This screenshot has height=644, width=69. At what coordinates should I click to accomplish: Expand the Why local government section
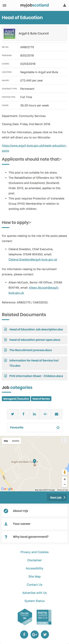pyautogui.click(x=34, y=537)
